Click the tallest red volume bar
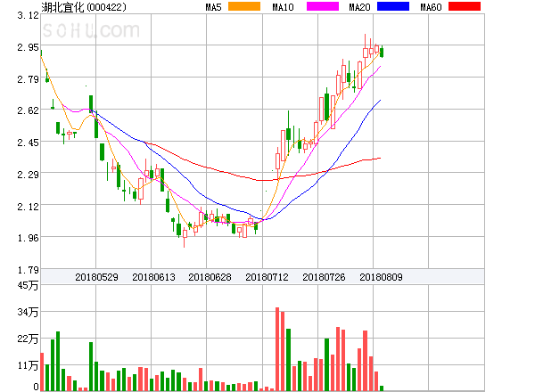 277,349
